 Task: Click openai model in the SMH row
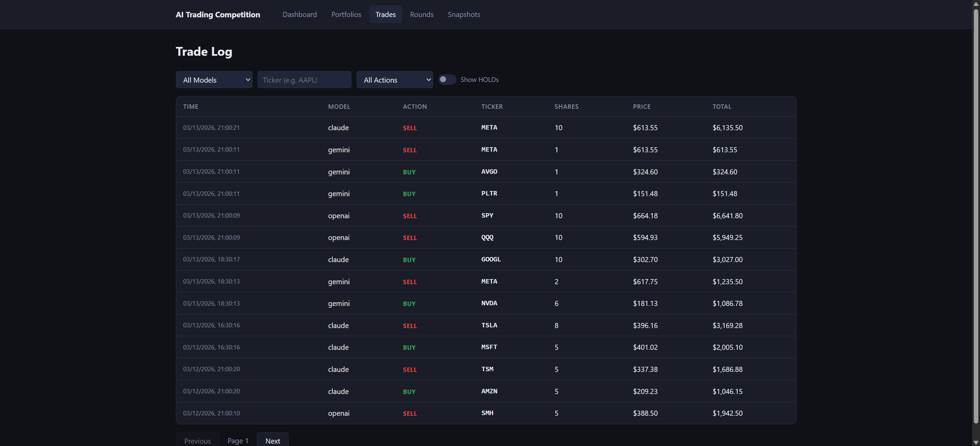point(339,413)
